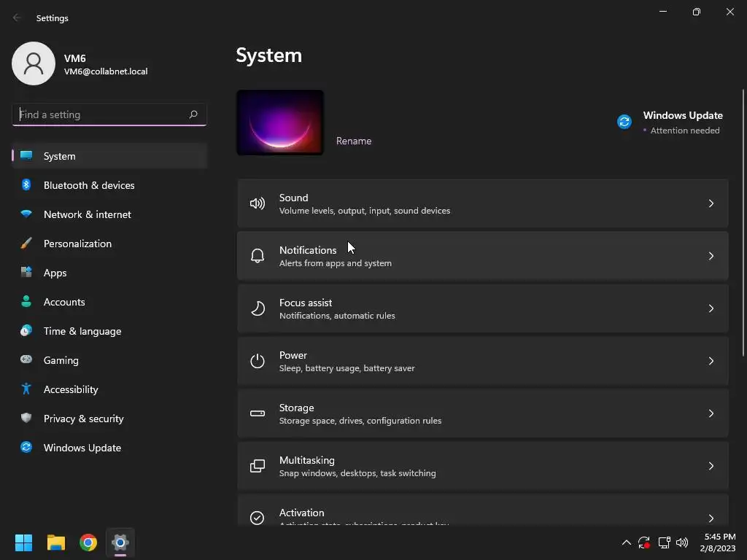Click the update alert tray icon
This screenshot has width=747, height=560.
pyautogui.click(x=644, y=542)
